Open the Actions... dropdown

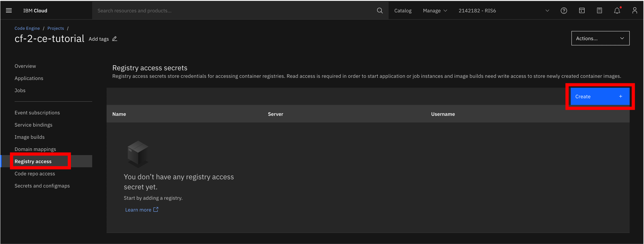tap(600, 38)
